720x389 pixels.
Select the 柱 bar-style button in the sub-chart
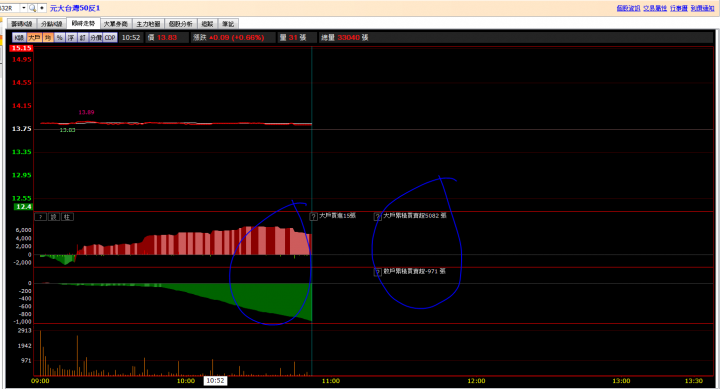pyautogui.click(x=67, y=217)
